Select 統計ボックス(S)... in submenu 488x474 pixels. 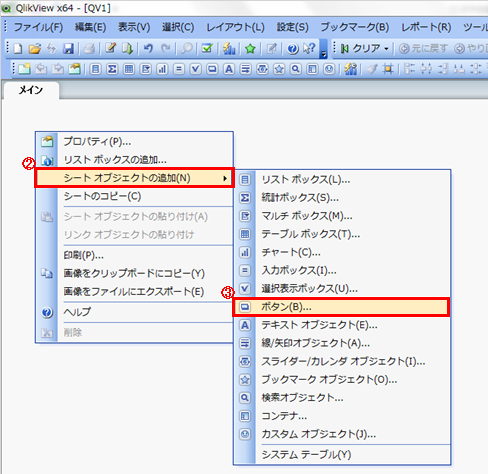342,198
